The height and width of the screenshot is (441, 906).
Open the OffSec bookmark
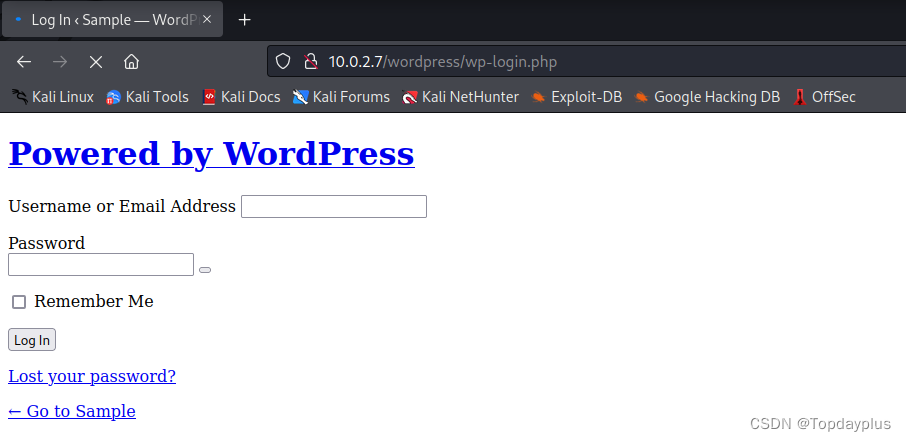click(824, 97)
